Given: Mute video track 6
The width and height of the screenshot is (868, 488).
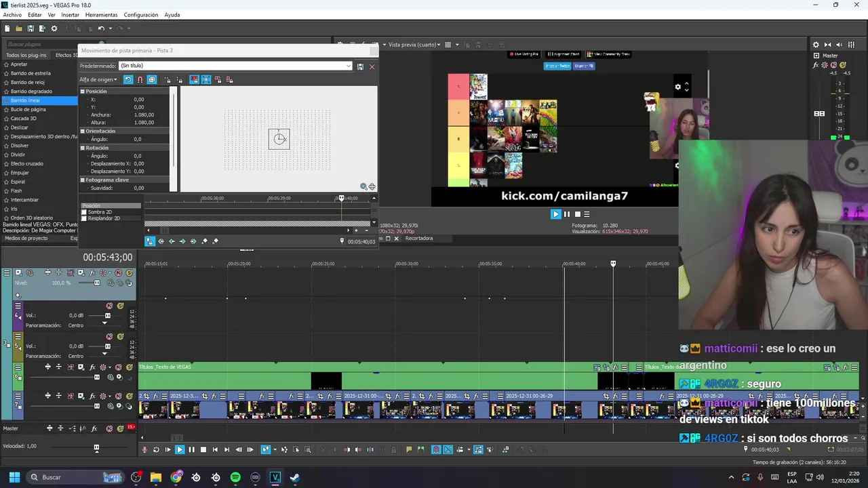Looking at the screenshot, I should click(119, 367).
